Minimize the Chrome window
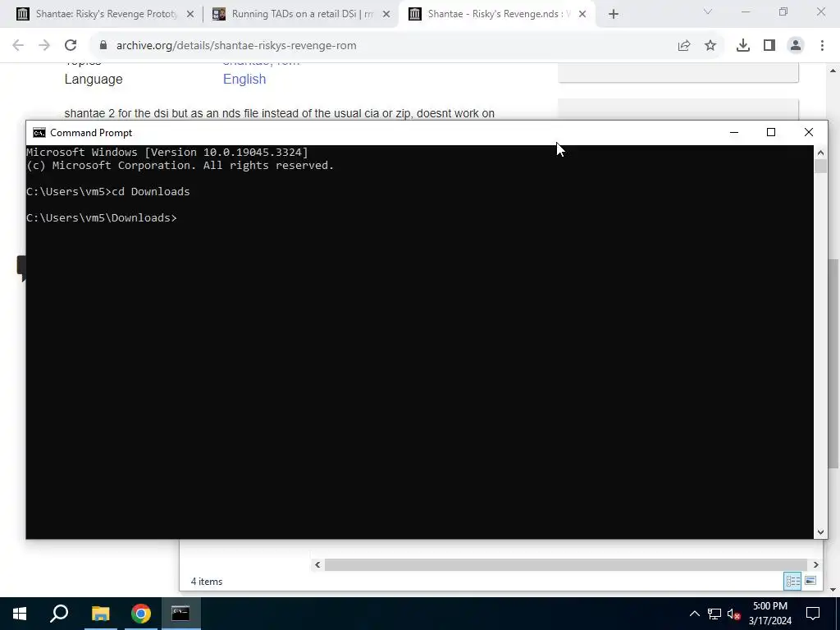840x630 pixels. (x=746, y=11)
